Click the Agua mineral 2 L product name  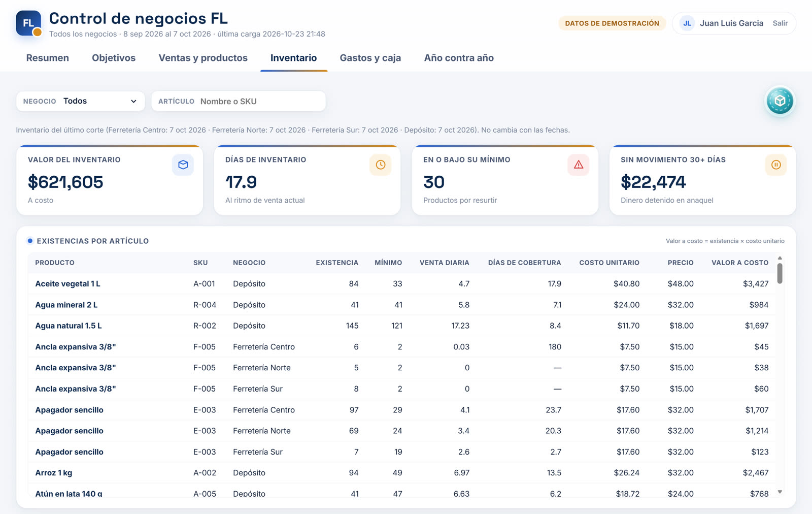point(66,305)
